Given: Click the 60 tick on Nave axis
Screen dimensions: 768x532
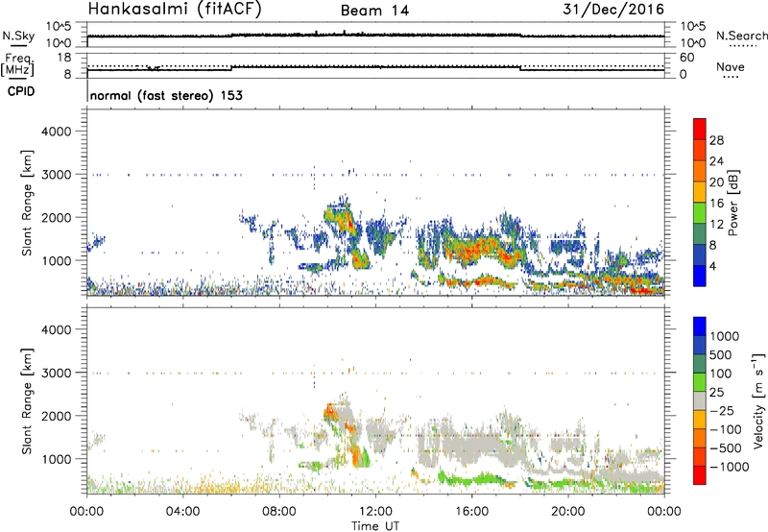Looking at the screenshot, I should [686, 58].
